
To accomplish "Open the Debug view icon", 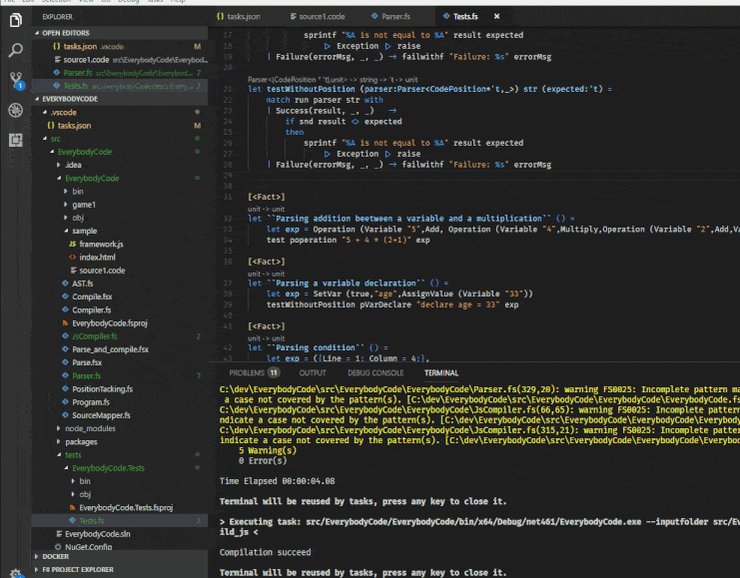I will pyautogui.click(x=16, y=110).
